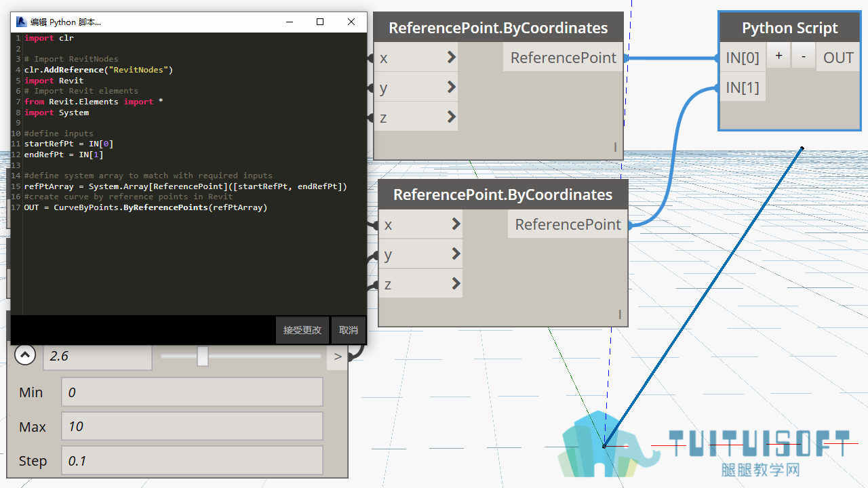Select lower ReferencePoint.ByCoordinates node title
Image resolution: width=868 pixels, height=488 pixels.
tap(503, 195)
